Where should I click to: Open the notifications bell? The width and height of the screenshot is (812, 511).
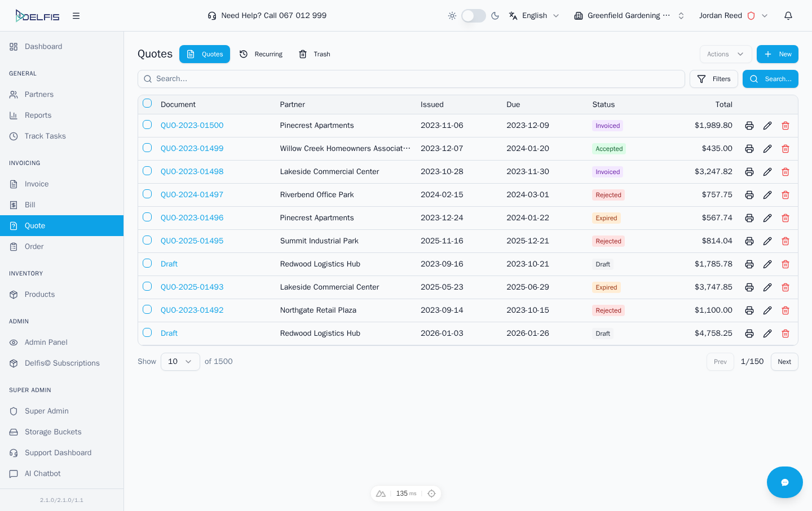788,16
